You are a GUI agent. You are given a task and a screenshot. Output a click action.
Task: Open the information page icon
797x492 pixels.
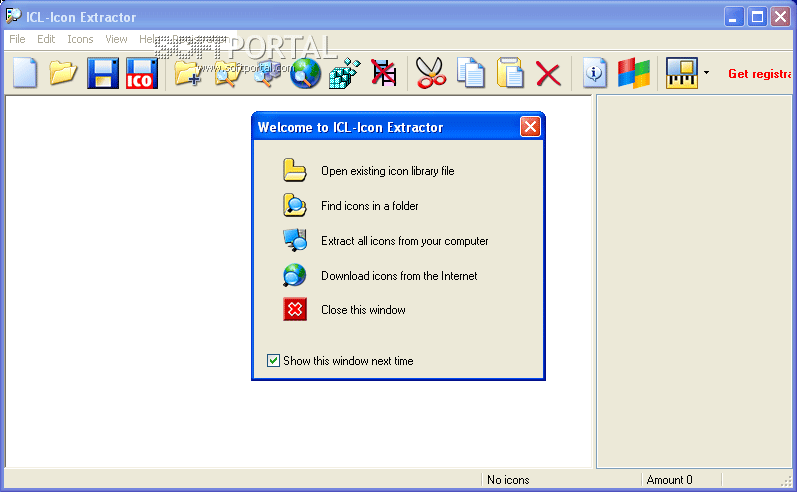click(x=595, y=73)
